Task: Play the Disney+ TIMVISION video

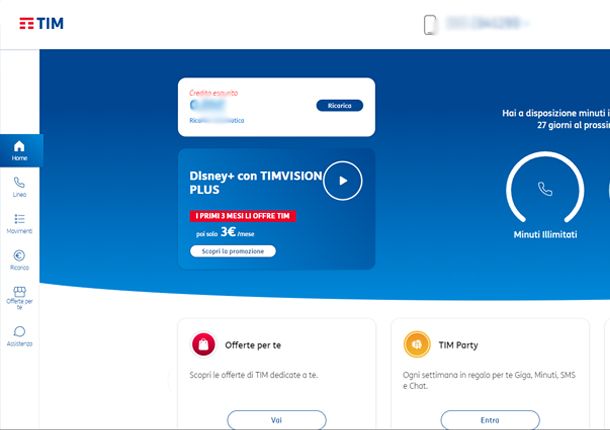Action: pos(343,181)
